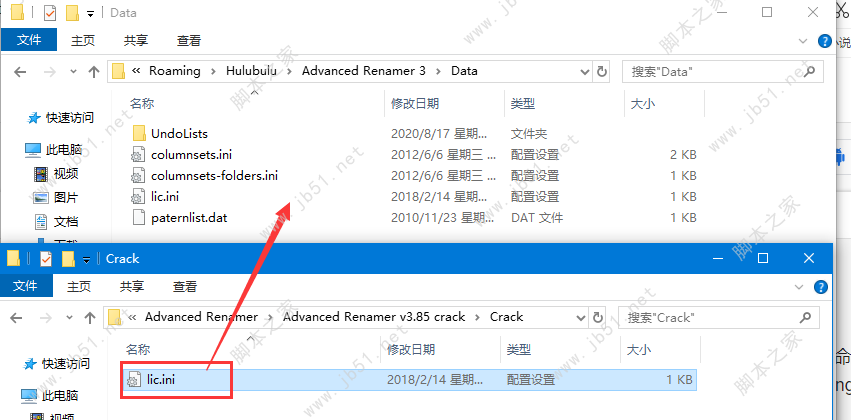
Task: Go up one folder in Crack window
Action: tap(90, 317)
